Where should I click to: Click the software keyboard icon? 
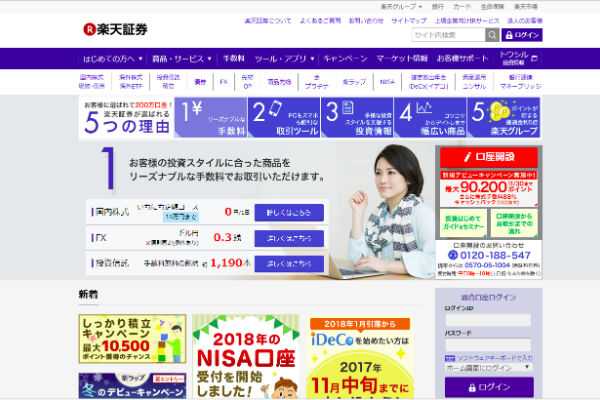click(450, 358)
